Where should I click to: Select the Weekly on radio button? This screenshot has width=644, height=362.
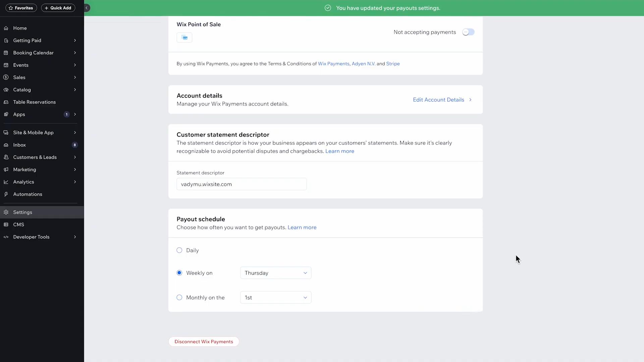[x=179, y=273]
